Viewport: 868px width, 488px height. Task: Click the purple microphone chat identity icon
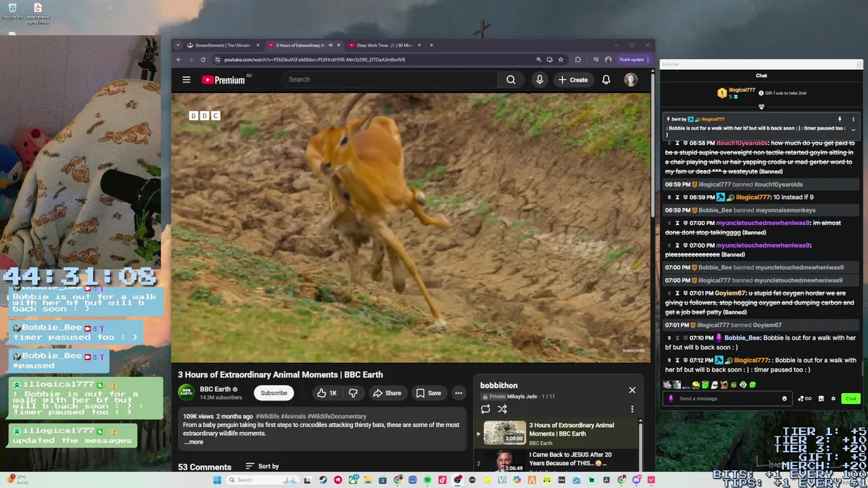coord(671,399)
